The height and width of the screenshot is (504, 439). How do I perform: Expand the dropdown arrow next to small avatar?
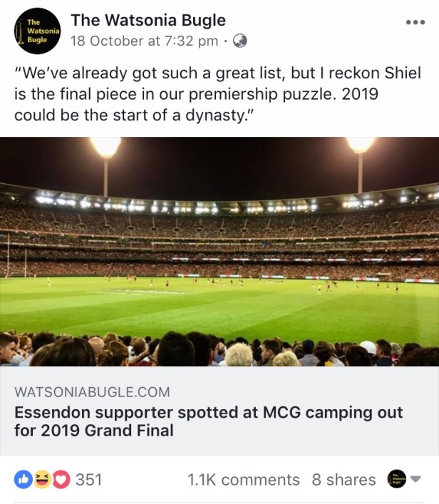(416, 479)
